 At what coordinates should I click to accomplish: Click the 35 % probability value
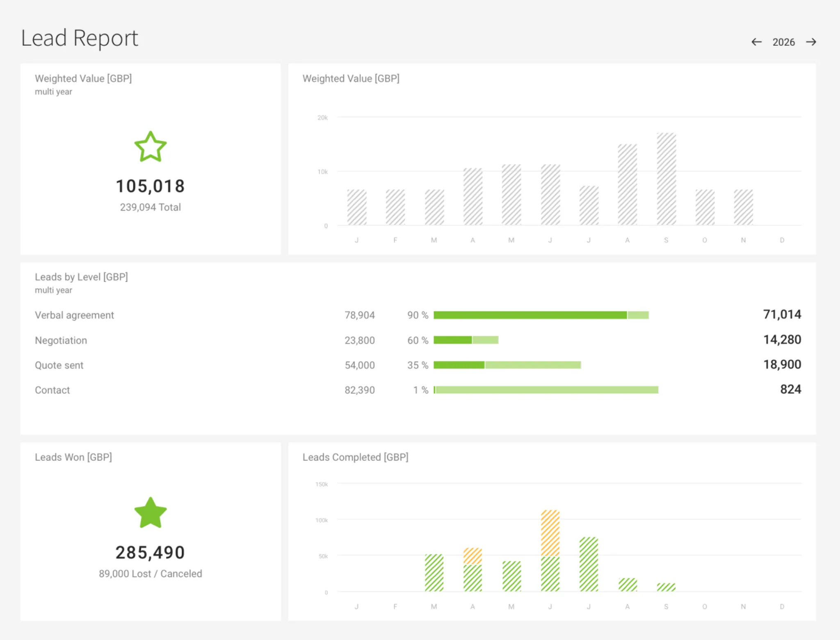coord(418,365)
